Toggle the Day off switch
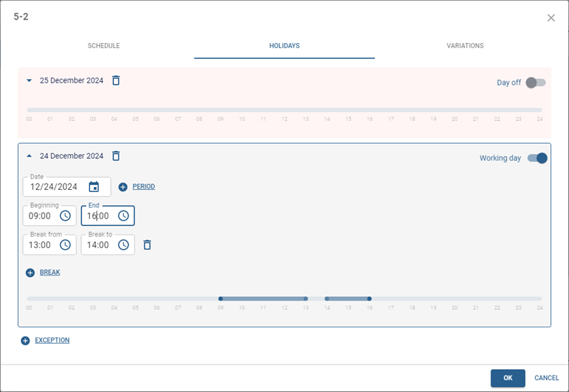569x392 pixels. click(535, 83)
